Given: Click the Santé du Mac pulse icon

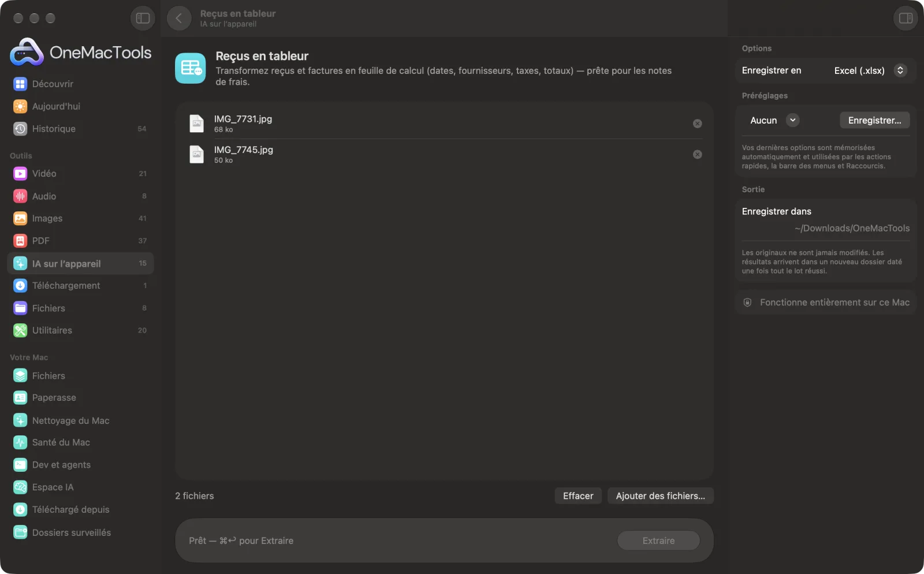Looking at the screenshot, I should click(x=20, y=443).
